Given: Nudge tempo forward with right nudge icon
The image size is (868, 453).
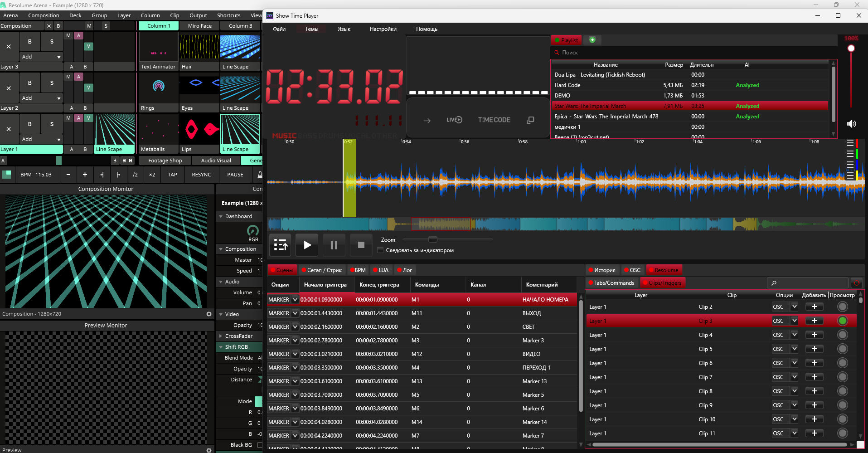Looking at the screenshot, I should click(118, 175).
